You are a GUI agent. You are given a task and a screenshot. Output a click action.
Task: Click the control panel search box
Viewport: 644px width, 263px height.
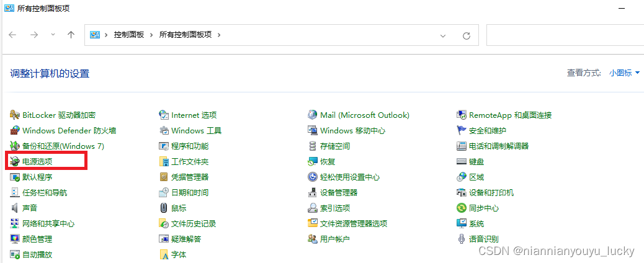click(x=565, y=35)
